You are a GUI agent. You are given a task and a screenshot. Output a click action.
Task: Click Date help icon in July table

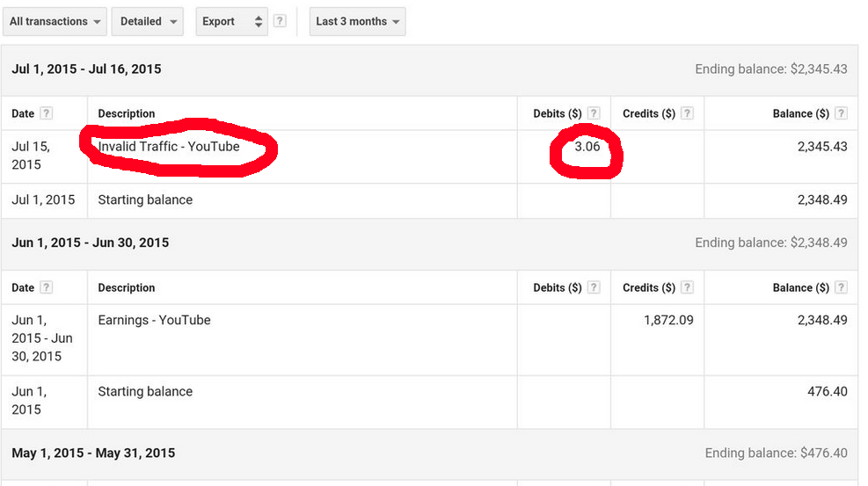47,113
